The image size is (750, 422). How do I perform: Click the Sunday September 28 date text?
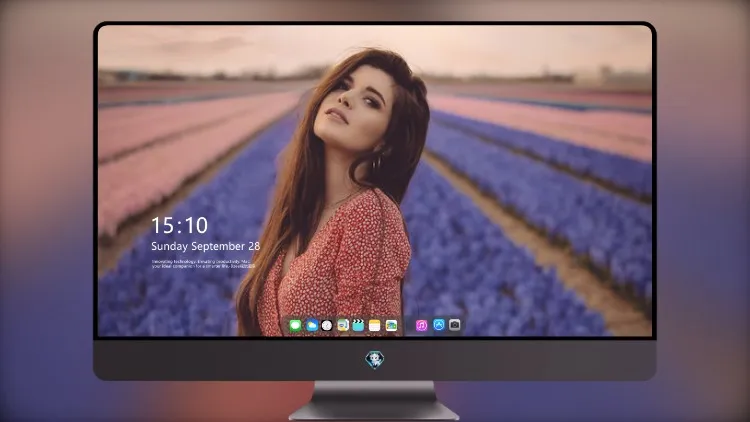205,246
